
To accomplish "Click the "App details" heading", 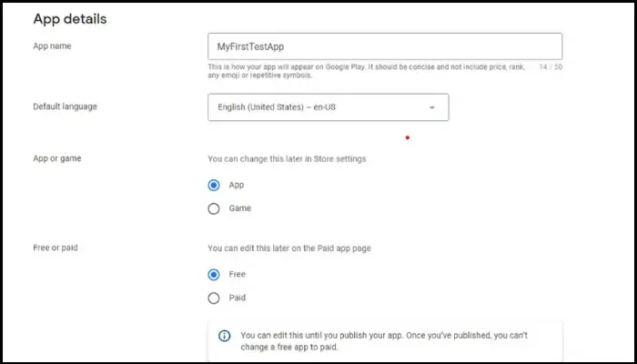I will [x=70, y=19].
